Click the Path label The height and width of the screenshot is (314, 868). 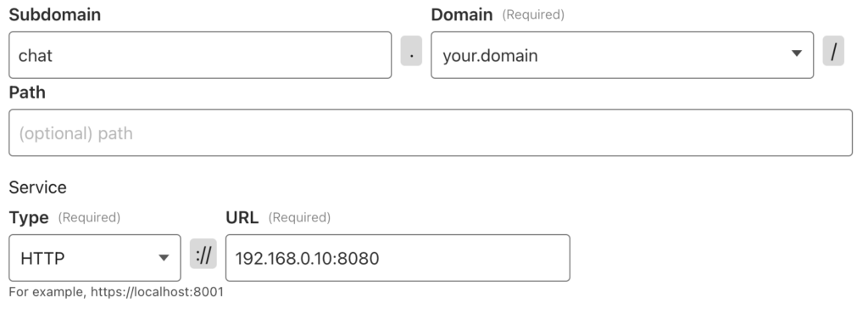click(x=27, y=92)
